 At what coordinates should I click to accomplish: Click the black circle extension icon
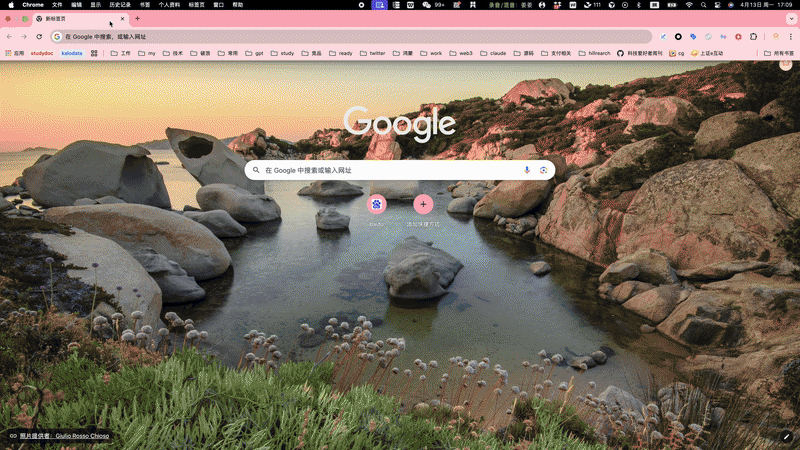click(x=678, y=37)
